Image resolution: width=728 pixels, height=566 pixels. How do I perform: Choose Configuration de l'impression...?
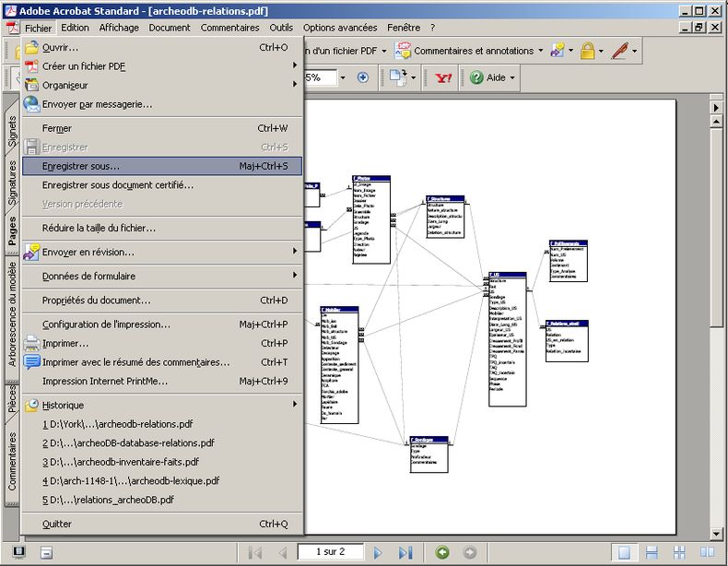click(162, 324)
